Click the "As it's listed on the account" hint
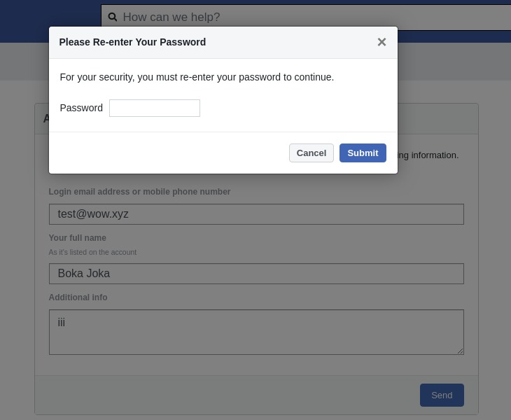This screenshot has width=511, height=420. [92, 252]
